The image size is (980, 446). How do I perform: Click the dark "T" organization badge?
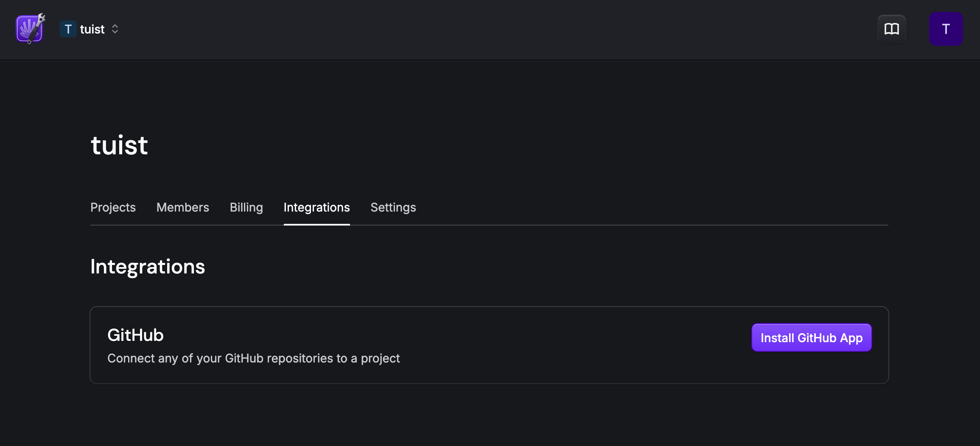(68, 29)
